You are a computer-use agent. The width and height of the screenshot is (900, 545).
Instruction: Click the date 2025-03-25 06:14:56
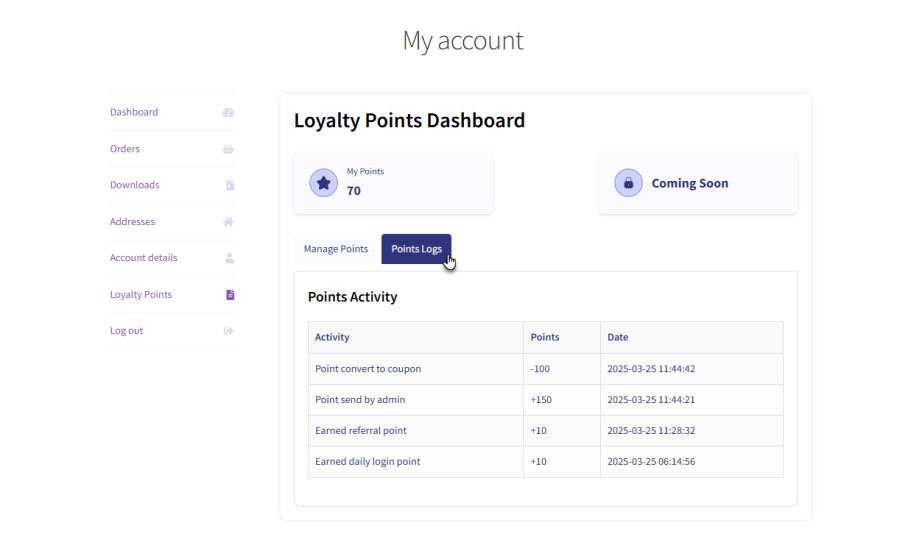[651, 462]
